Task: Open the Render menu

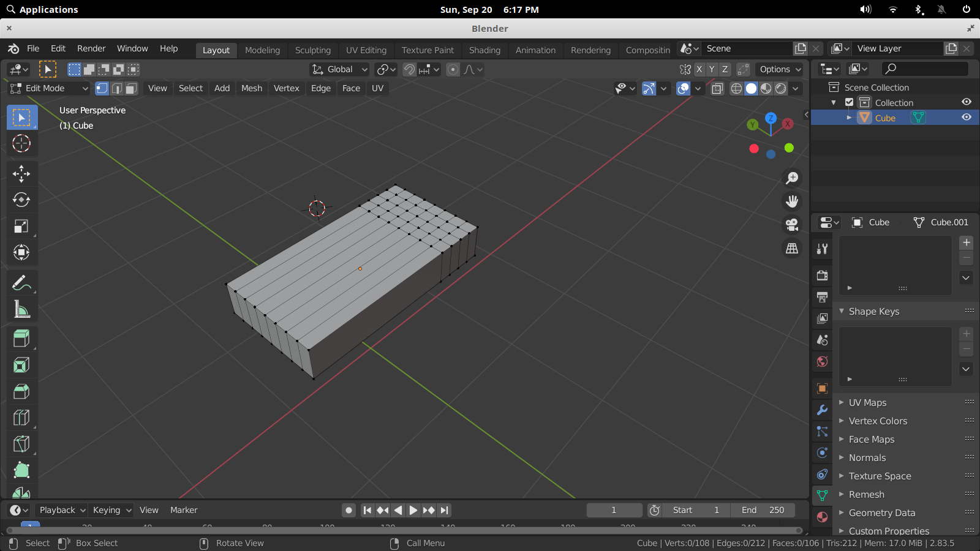Action: [x=91, y=48]
